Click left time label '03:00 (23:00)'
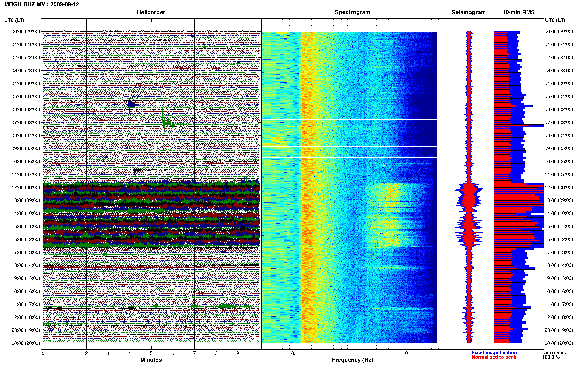This screenshot has width=588, height=368. coord(26,71)
